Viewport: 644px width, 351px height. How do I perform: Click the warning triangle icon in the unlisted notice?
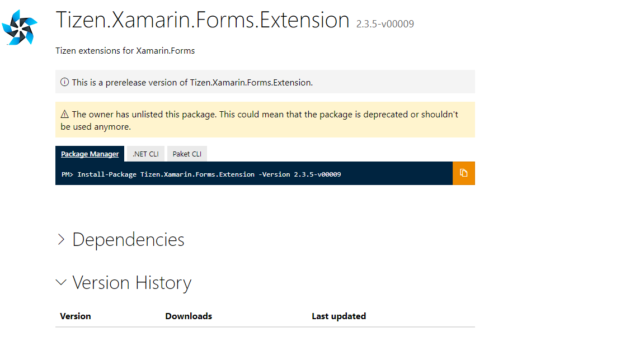coord(65,115)
